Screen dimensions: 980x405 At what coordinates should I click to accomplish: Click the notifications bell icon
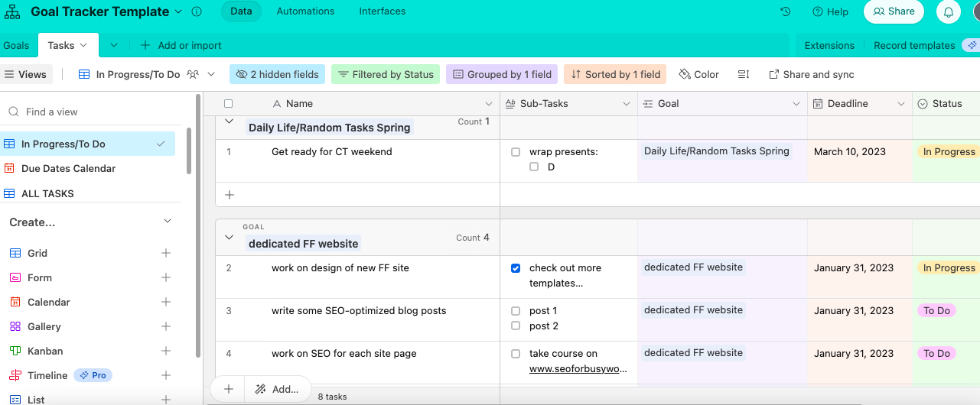(949, 11)
